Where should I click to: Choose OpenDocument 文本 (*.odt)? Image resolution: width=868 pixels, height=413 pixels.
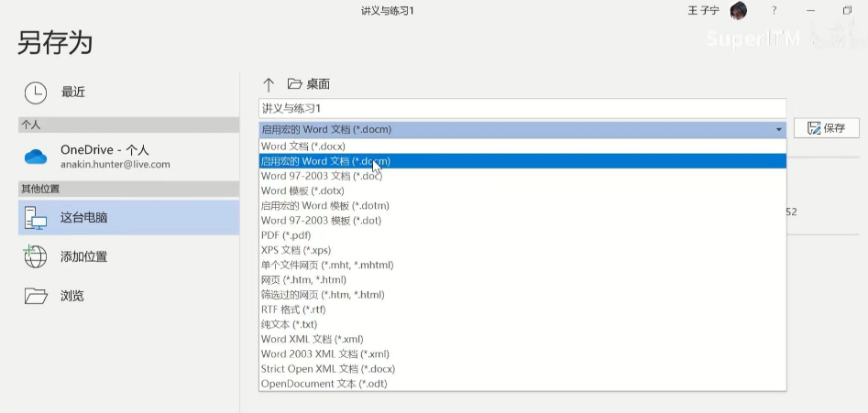click(522, 384)
